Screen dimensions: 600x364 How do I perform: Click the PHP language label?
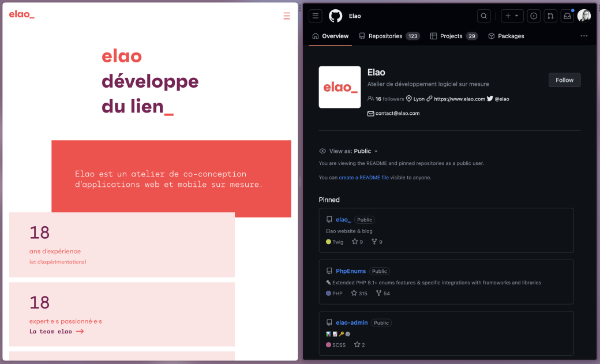pos(337,294)
